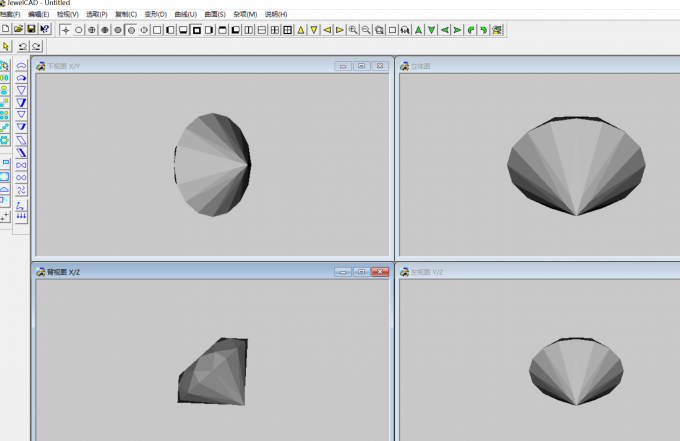The height and width of the screenshot is (441, 680).
Task: Open the 编辑(E) Edit menu
Action: (x=39, y=14)
